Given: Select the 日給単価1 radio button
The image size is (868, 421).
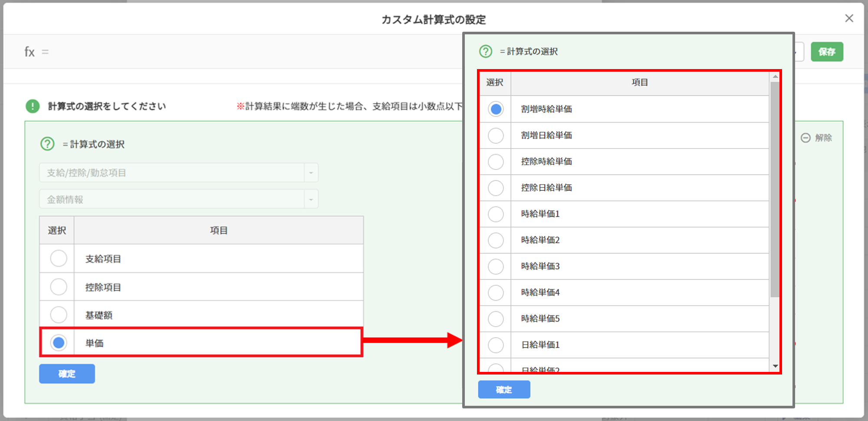Looking at the screenshot, I should 496,345.
